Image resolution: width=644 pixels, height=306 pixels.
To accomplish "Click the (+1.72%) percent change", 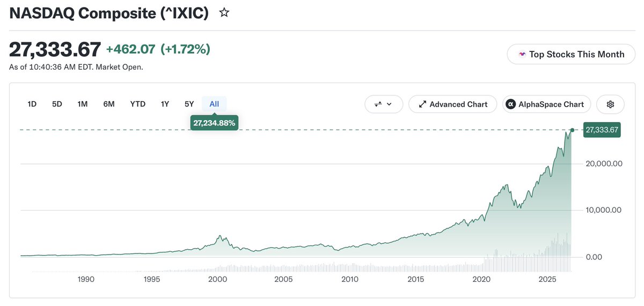I will [x=185, y=49].
